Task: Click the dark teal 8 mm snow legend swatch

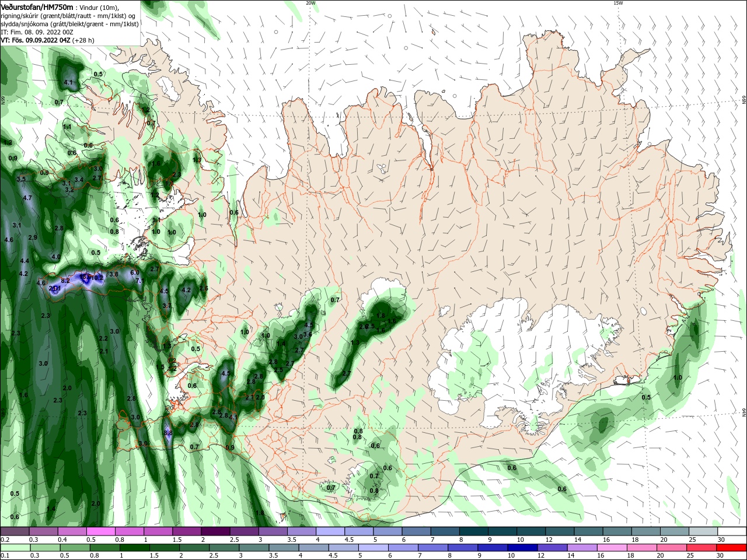Action: [x=473, y=531]
